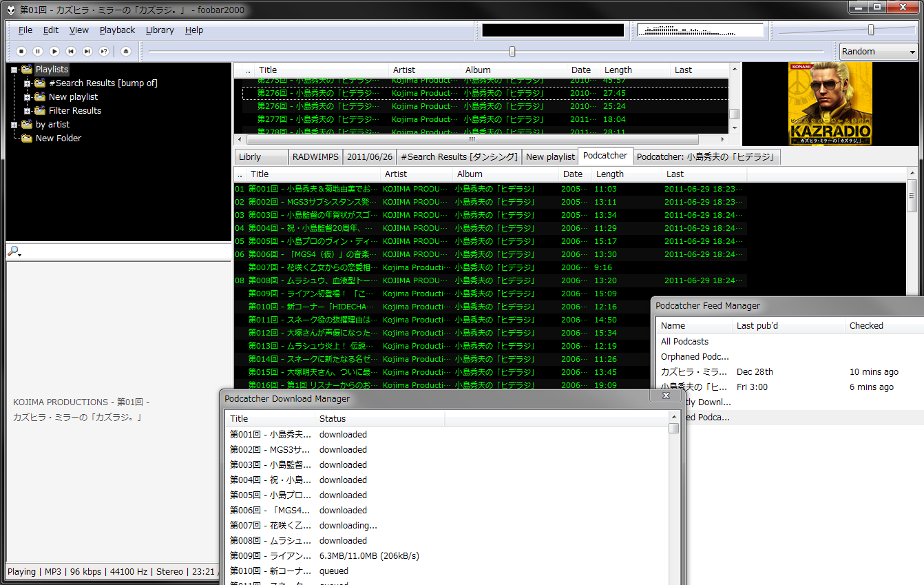Sort main playlist by Album column header
Screen dimensions: 924x585
(505, 174)
